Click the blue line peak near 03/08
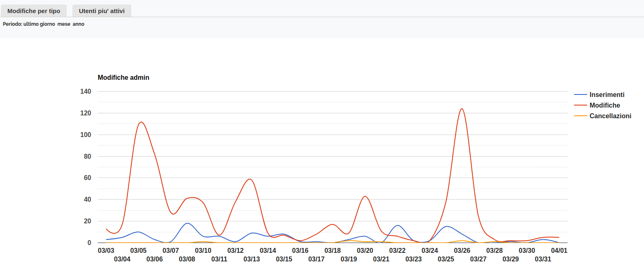The image size is (644, 279). coord(187,223)
